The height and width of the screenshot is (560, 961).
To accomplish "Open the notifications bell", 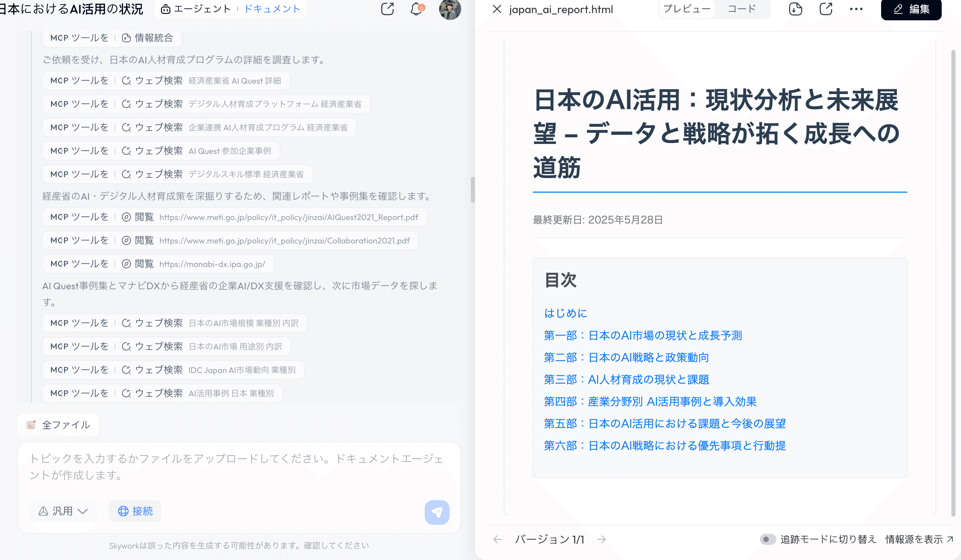I will pos(416,9).
